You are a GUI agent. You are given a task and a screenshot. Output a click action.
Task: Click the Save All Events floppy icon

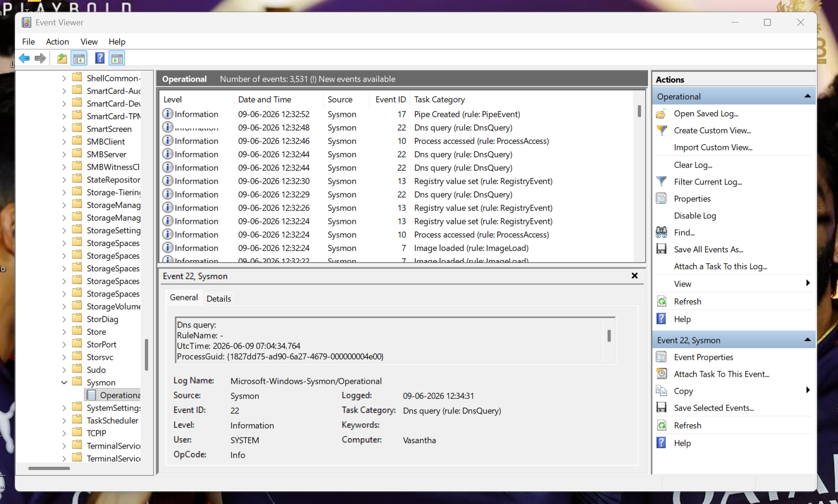[662, 249]
